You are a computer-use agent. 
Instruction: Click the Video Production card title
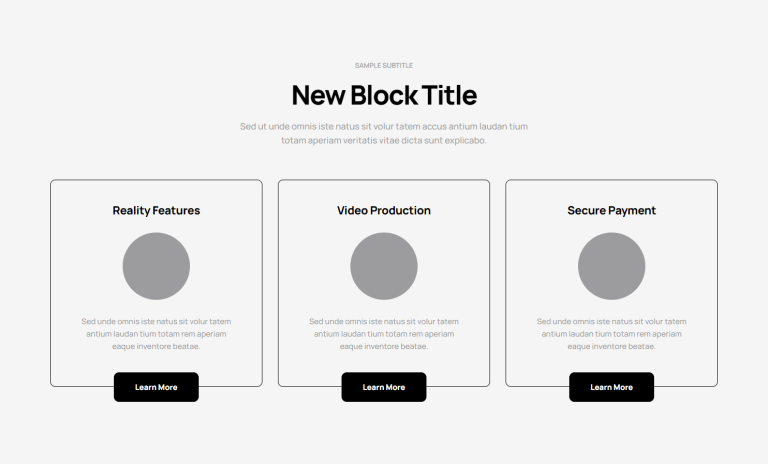(x=384, y=211)
